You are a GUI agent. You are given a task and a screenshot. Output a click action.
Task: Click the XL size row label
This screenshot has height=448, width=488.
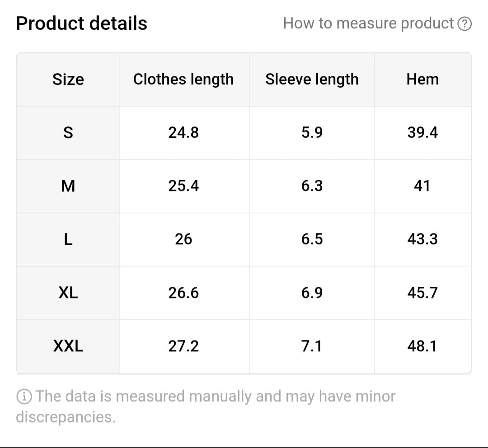click(68, 293)
